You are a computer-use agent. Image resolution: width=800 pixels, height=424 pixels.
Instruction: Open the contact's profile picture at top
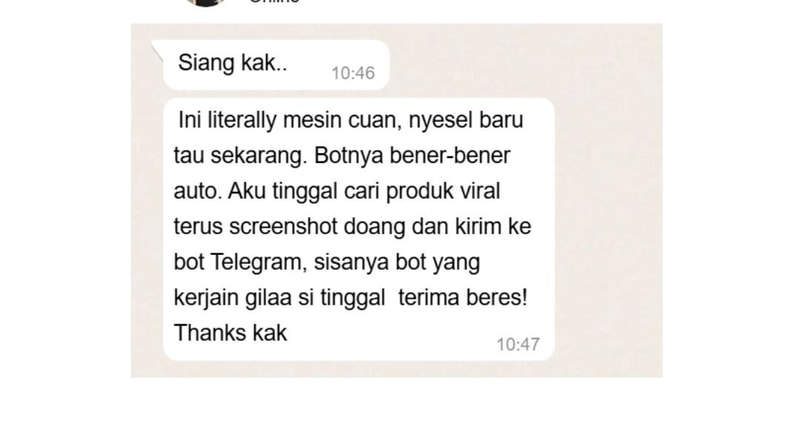(205, 3)
